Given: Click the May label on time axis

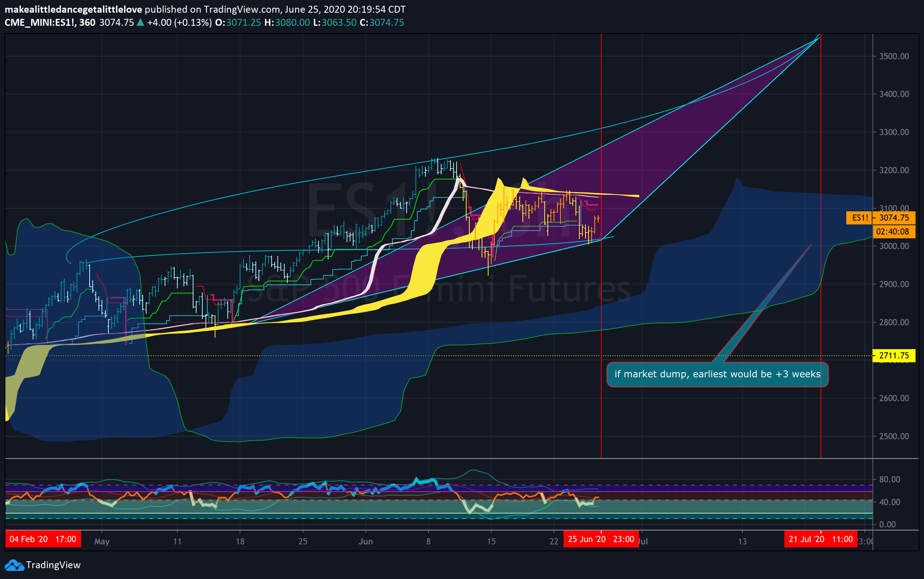Looking at the screenshot, I should click(102, 541).
